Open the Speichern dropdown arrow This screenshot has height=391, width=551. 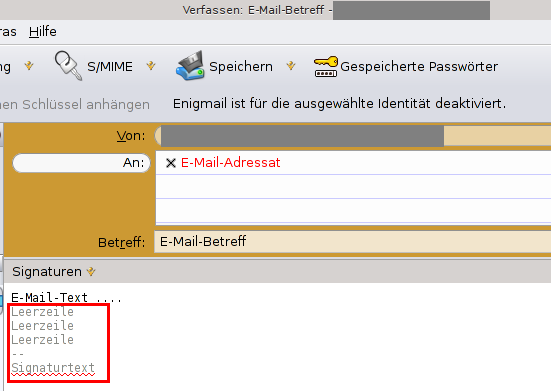(x=291, y=66)
